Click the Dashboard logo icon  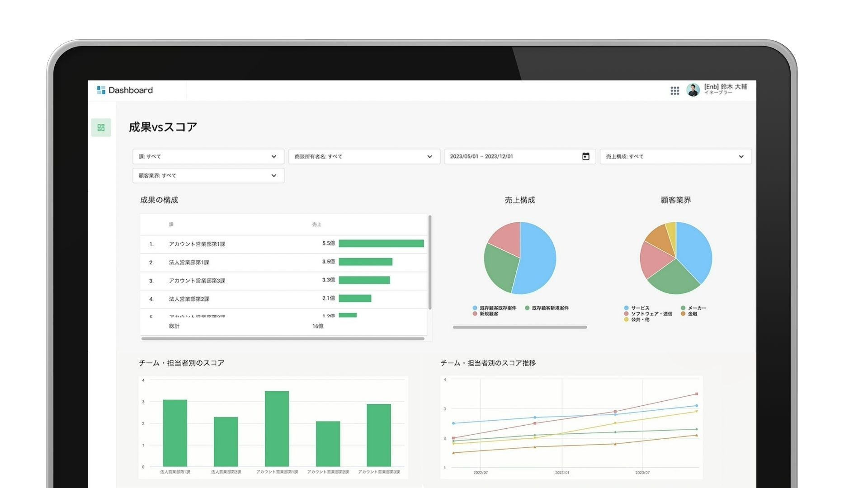point(101,90)
